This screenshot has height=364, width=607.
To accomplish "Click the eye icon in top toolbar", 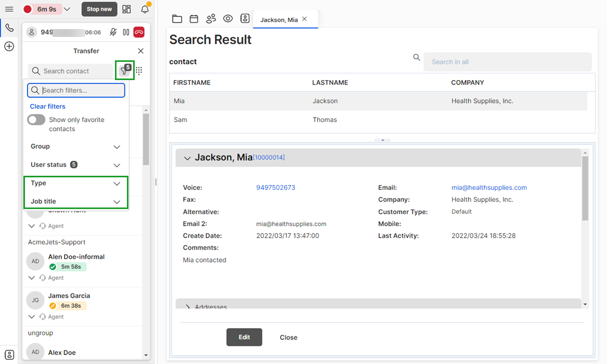I will (x=228, y=19).
